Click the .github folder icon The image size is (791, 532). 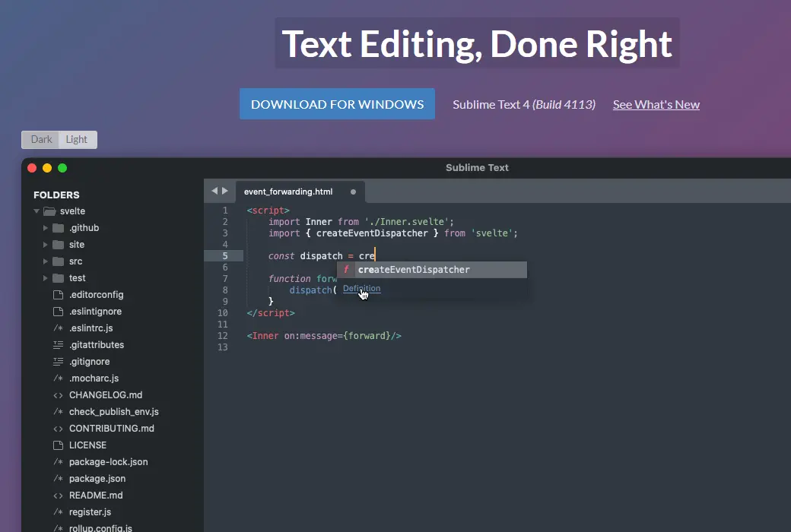(59, 228)
